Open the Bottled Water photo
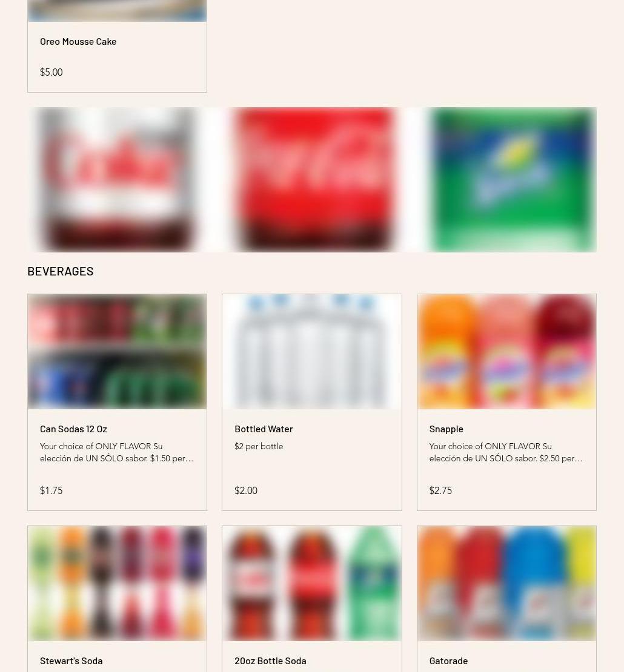This screenshot has height=672, width=624. pyautogui.click(x=312, y=351)
